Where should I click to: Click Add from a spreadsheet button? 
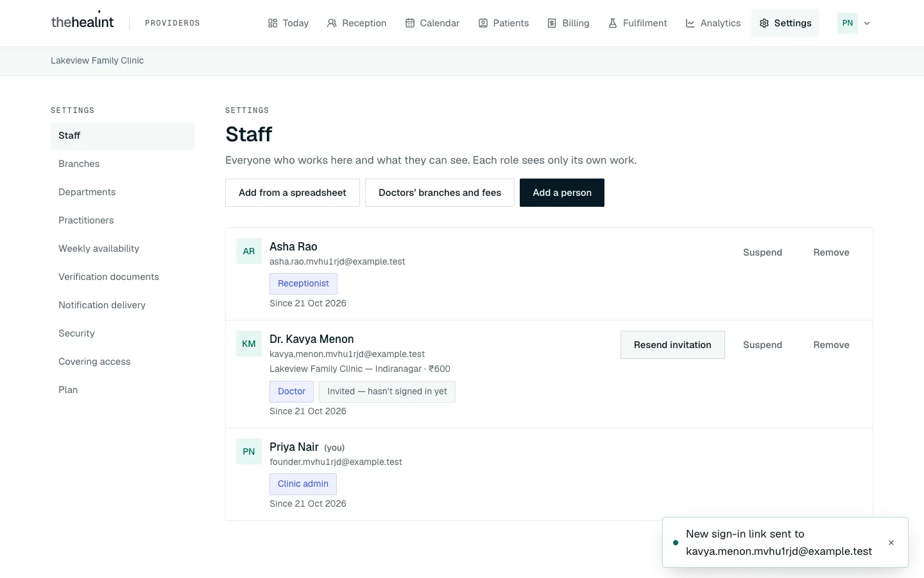click(293, 193)
